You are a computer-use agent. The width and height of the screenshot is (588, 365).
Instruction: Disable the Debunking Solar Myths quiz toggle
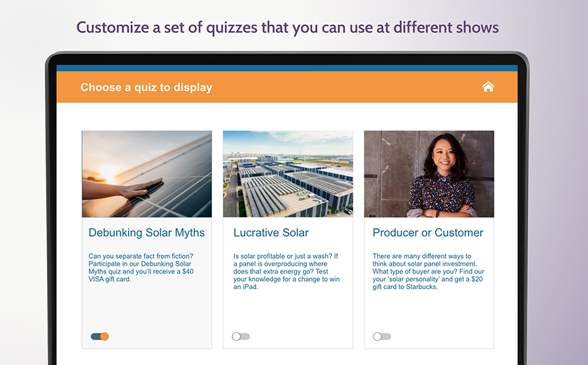100,336
